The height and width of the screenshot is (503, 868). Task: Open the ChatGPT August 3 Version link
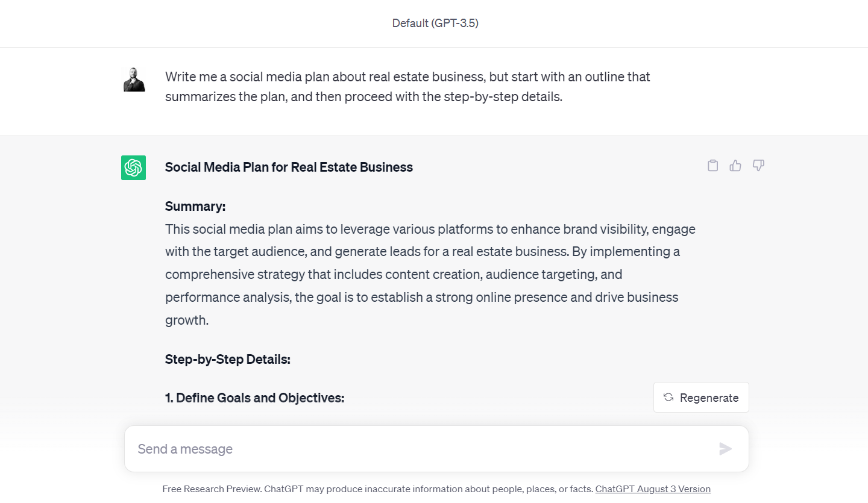(653, 489)
